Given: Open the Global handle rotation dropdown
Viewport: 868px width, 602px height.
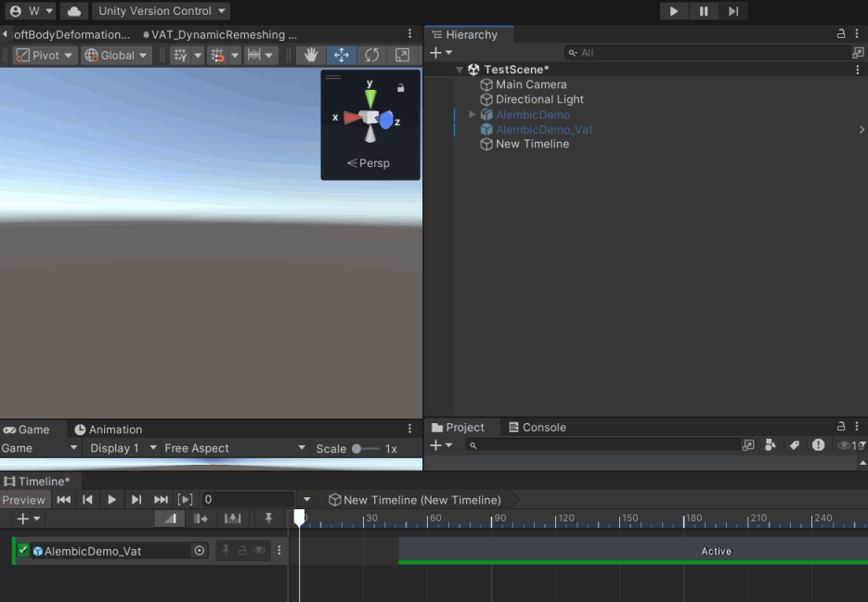Looking at the screenshot, I should [116, 56].
